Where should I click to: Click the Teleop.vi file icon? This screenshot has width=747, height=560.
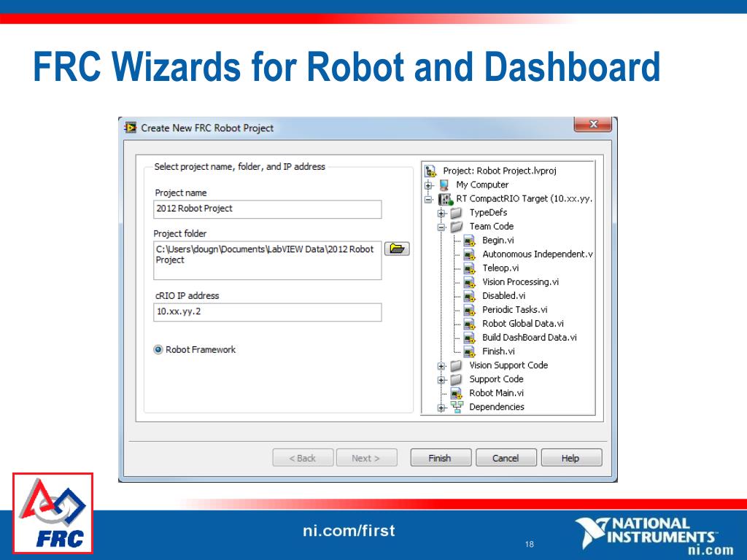pos(470,268)
